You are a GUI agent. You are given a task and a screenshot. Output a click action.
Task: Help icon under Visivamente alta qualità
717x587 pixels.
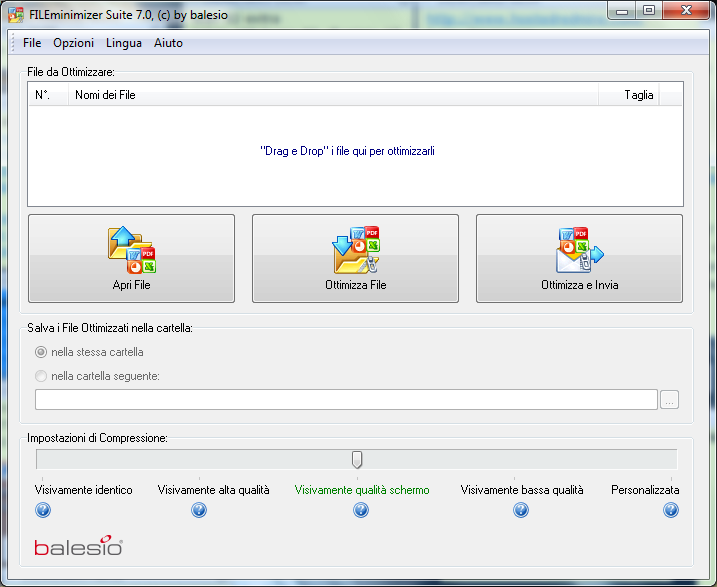coord(199,510)
